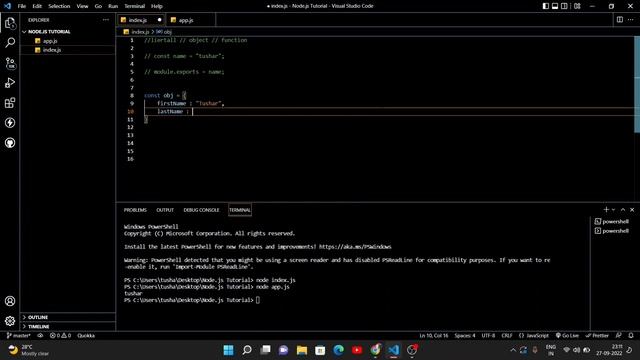This screenshot has height=360, width=640.
Task: Change Spaces: 4 indentation setting
Action: [x=464, y=336]
